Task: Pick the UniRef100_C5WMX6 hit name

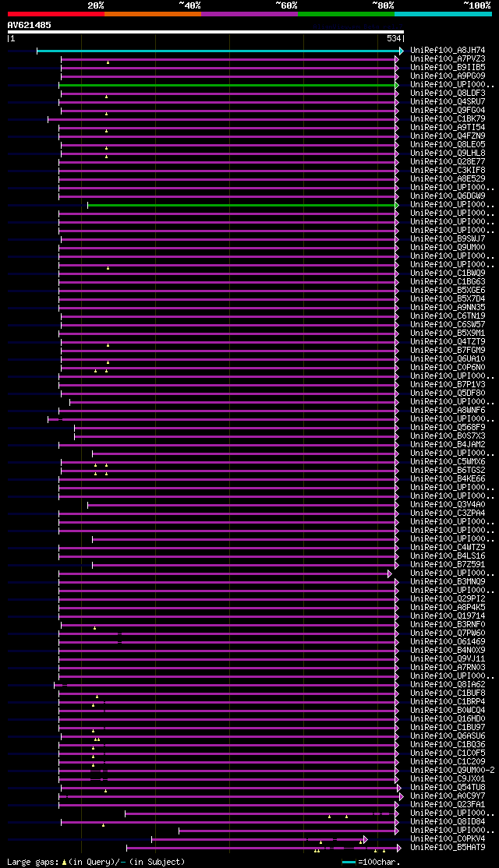Action: 448,462
